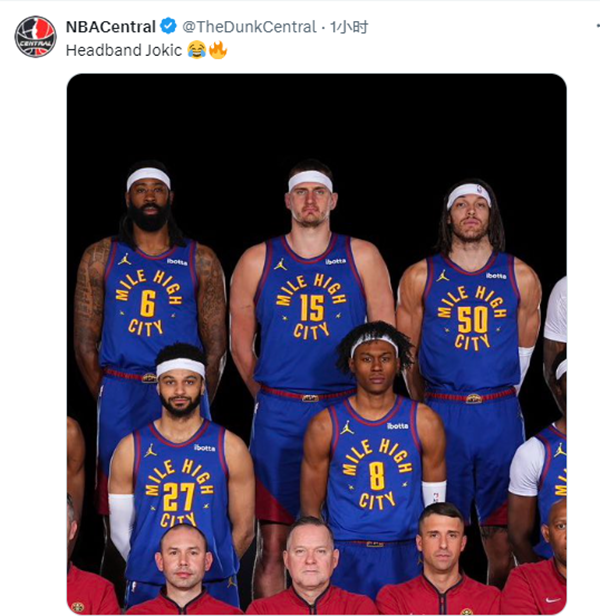Click the Jordan logo on jersey 15
The height and width of the screenshot is (616, 600).
[281, 264]
